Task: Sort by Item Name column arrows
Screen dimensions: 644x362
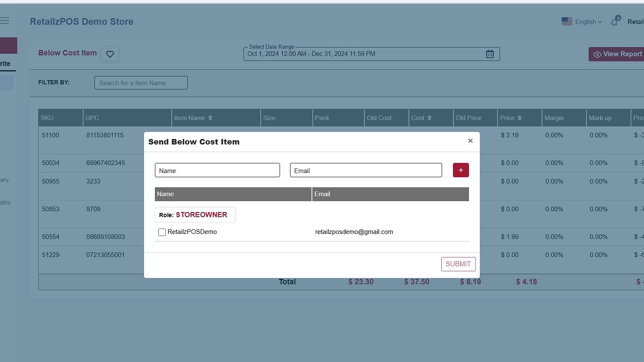Action: click(x=210, y=118)
